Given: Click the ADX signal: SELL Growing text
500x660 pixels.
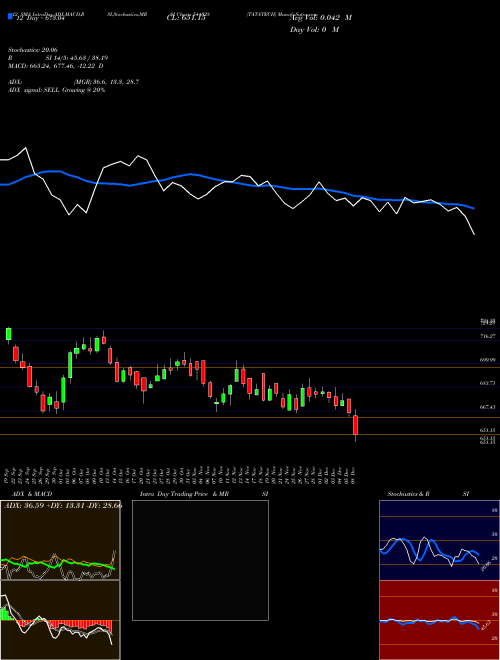Looking at the screenshot, I should click(x=56, y=90).
